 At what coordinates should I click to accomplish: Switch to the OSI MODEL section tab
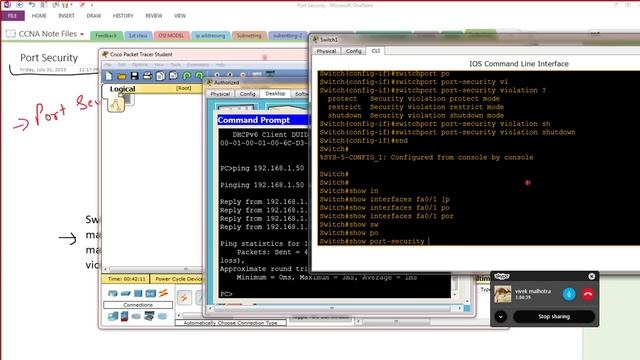pos(171,36)
